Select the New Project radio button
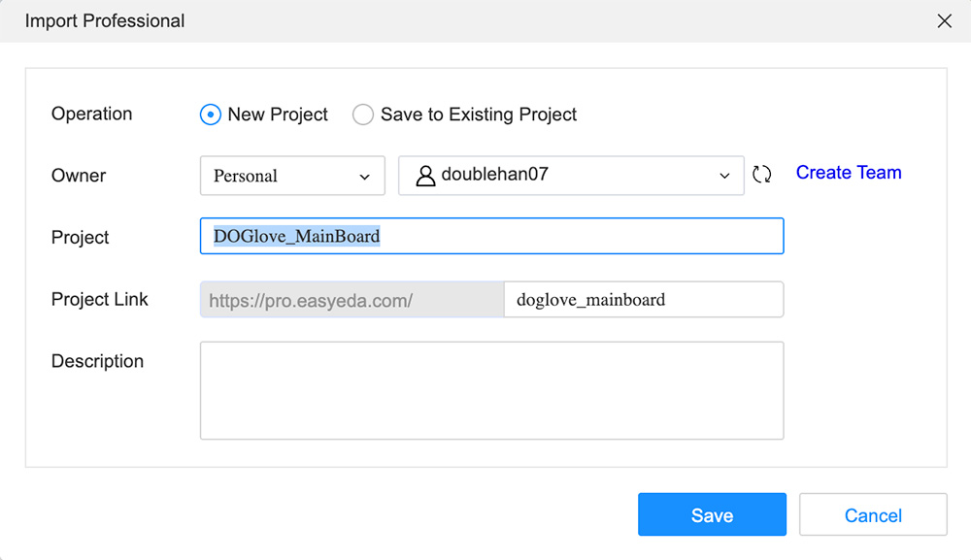Viewport: 971px width, 560px height. (x=211, y=115)
